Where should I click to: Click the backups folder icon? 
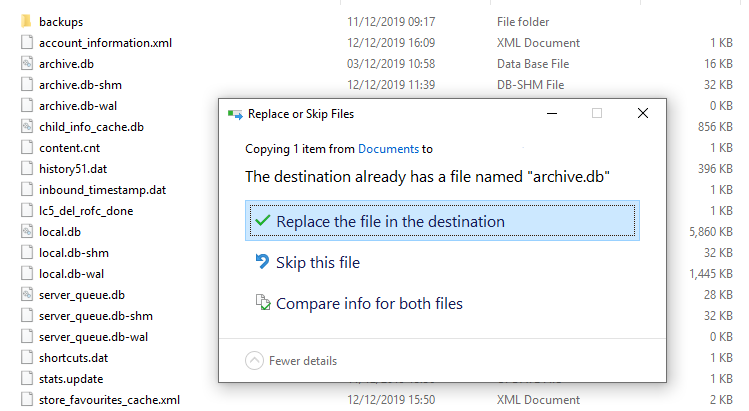pos(27,22)
